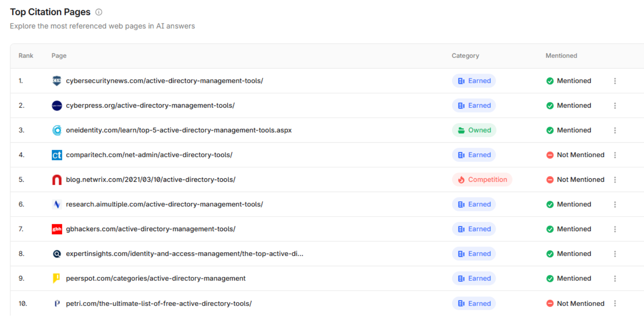Image resolution: width=644 pixels, height=329 pixels.
Task: Open the more options menu for research.aimultiple.com row
Action: (615, 204)
